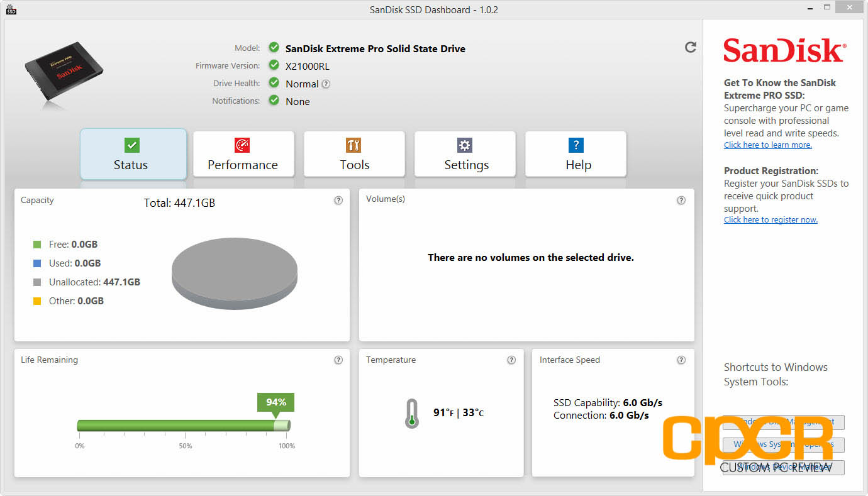868x496 pixels.
Task: Click the Windows Disk Management shortcut button
Action: point(784,422)
